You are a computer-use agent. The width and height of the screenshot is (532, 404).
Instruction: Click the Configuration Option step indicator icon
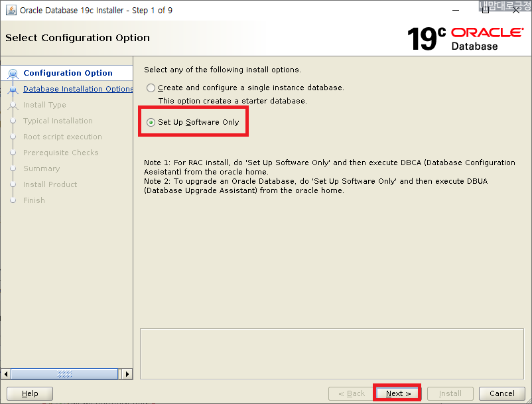point(13,73)
